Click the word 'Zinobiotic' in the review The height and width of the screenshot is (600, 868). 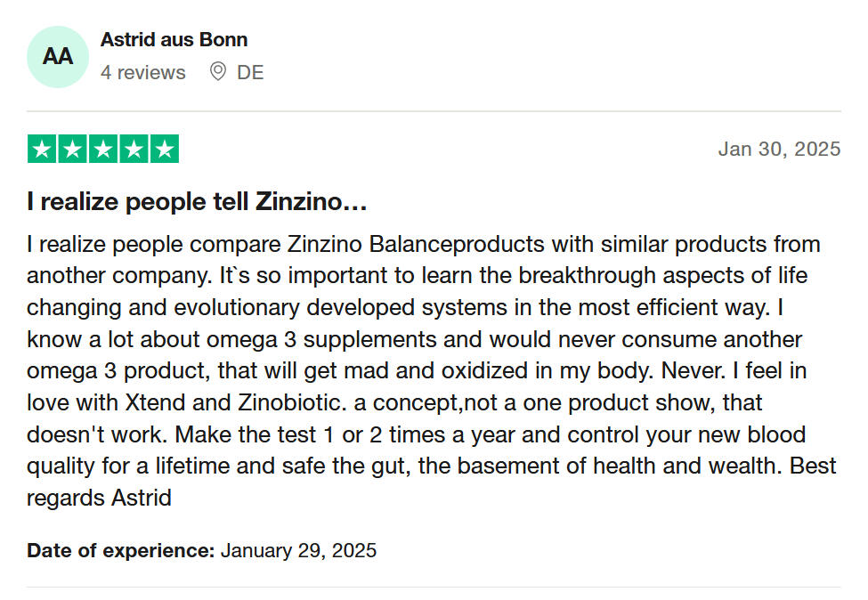[291, 402]
